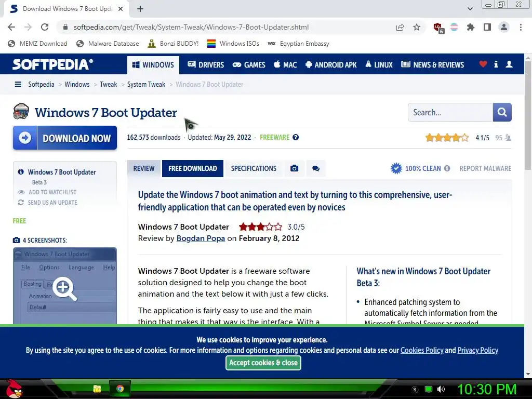The height and width of the screenshot is (399, 532).
Task: Click the 100% CLEAN badge
Action: [416, 168]
